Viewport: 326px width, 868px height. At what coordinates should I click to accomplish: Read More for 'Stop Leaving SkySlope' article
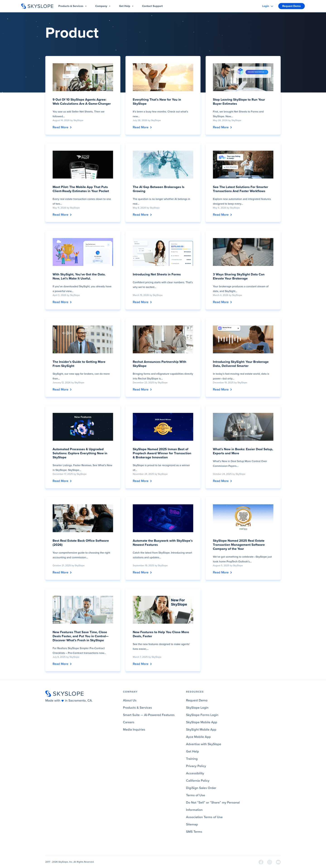[223, 127]
